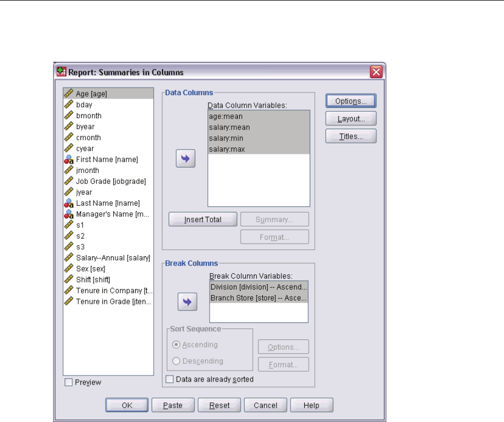The width and height of the screenshot is (504, 422).
Task: Select Division [division] break variable
Action: tap(259, 287)
